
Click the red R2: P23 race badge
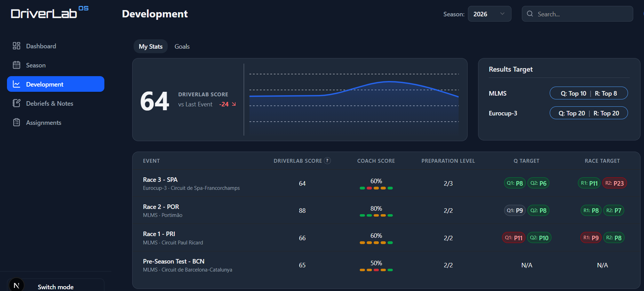[x=614, y=183]
